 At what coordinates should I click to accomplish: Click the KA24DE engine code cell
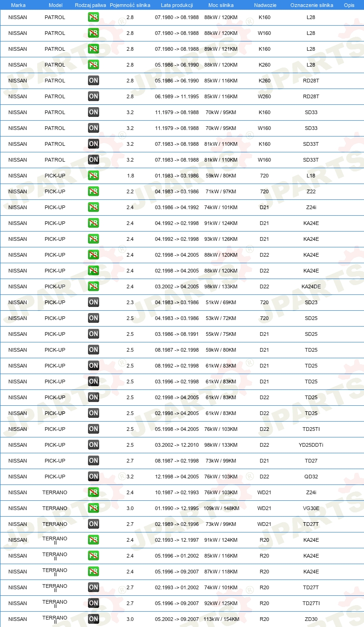coord(311,286)
